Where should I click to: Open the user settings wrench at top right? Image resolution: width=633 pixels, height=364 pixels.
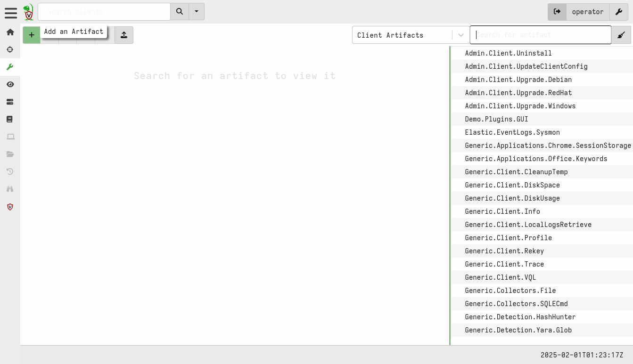click(619, 12)
